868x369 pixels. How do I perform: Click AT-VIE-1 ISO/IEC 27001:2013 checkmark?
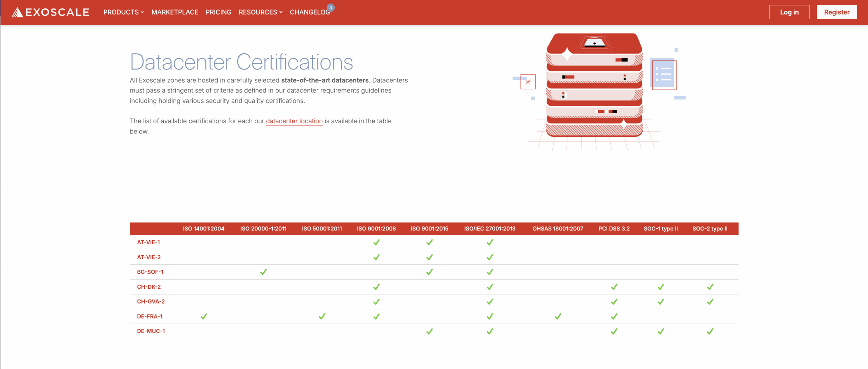pyautogui.click(x=490, y=242)
